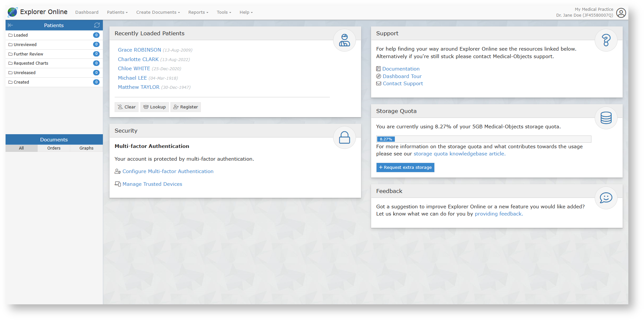Collapse the Patients sidebar with arrow icon
The image size is (644, 320).
10,25
